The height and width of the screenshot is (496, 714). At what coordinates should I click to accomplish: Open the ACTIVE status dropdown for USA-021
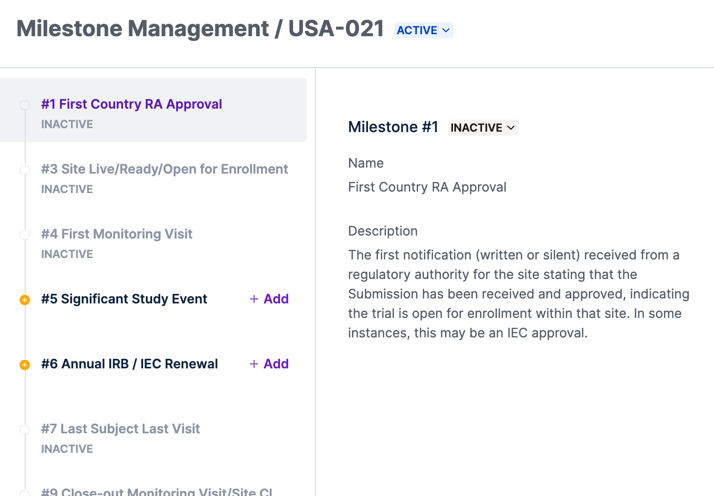[423, 30]
